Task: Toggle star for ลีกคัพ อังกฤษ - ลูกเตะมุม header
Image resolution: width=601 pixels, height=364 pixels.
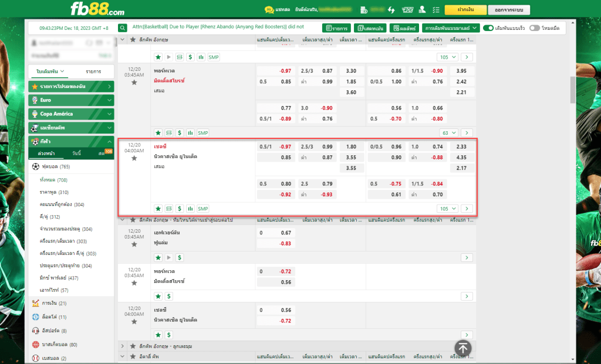Action: 133,346
